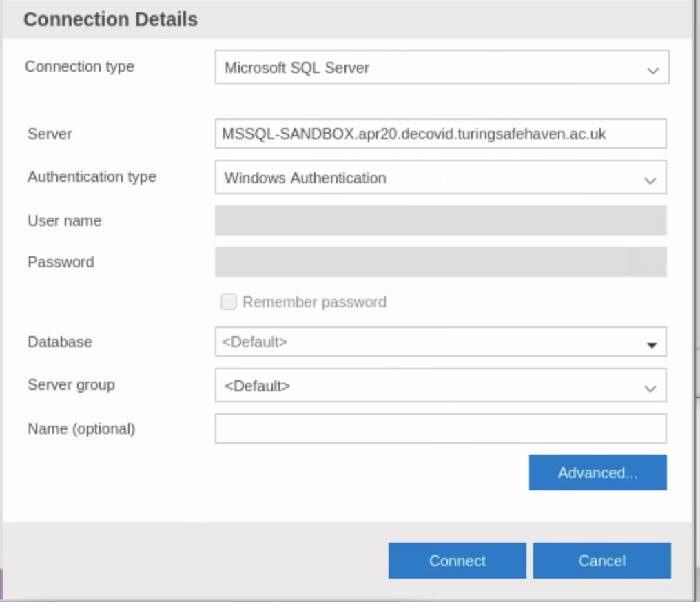The image size is (700, 602).
Task: Click the Password label
Action: pos(61,262)
